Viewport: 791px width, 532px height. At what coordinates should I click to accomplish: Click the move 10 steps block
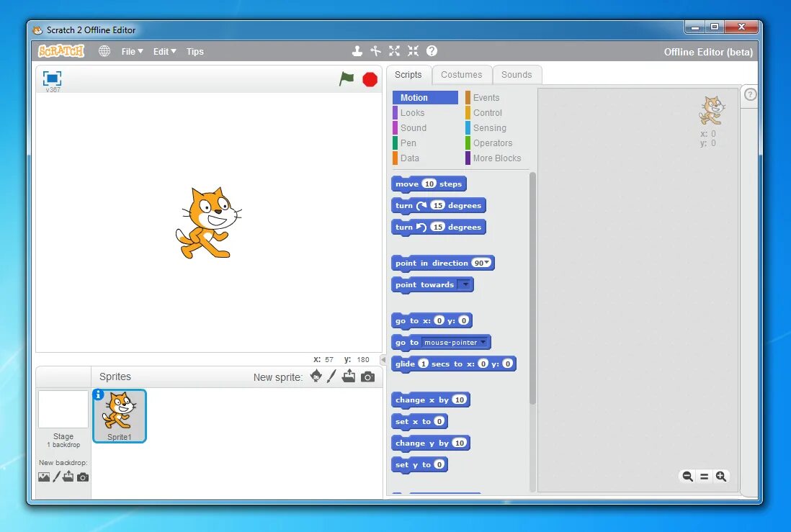pyautogui.click(x=429, y=184)
